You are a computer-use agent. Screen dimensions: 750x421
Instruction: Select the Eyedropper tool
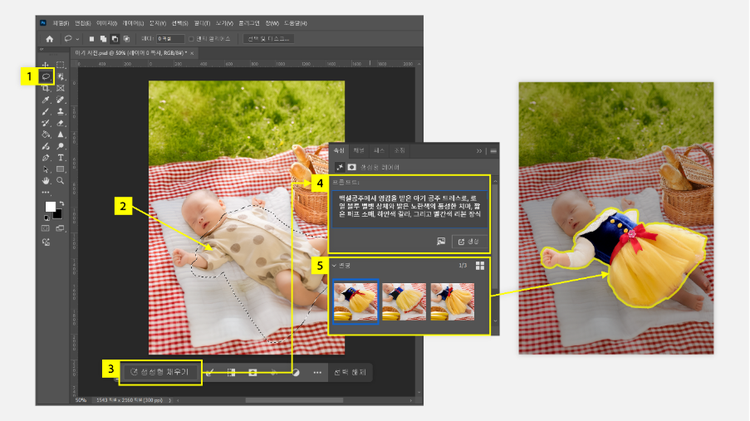click(x=45, y=100)
